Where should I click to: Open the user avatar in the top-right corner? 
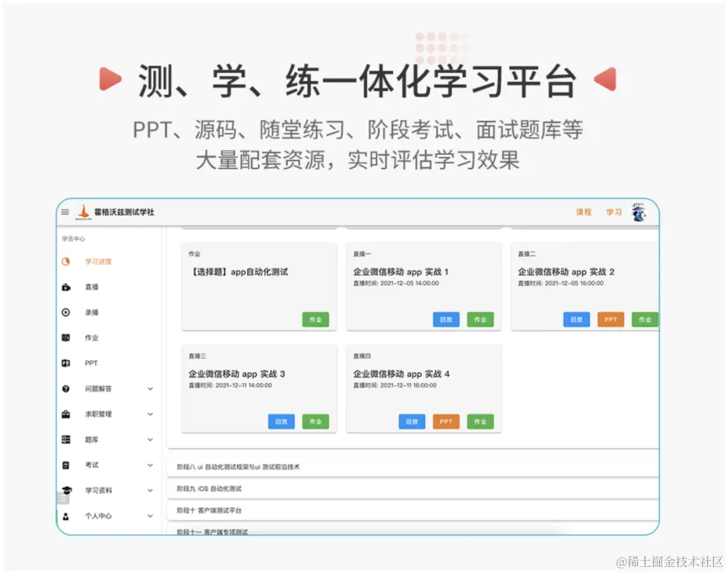pos(638,212)
